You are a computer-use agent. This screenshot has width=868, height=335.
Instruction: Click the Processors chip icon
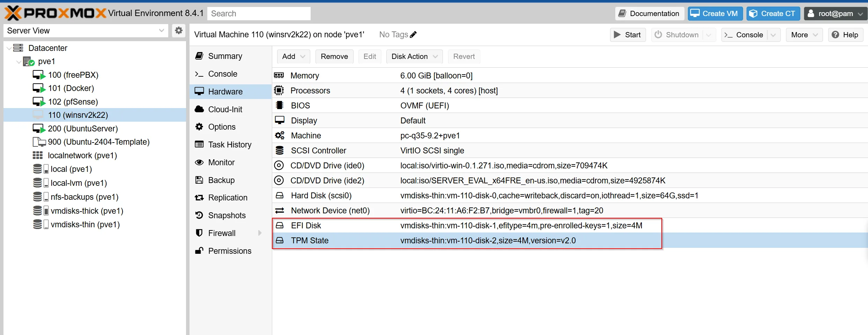point(279,90)
